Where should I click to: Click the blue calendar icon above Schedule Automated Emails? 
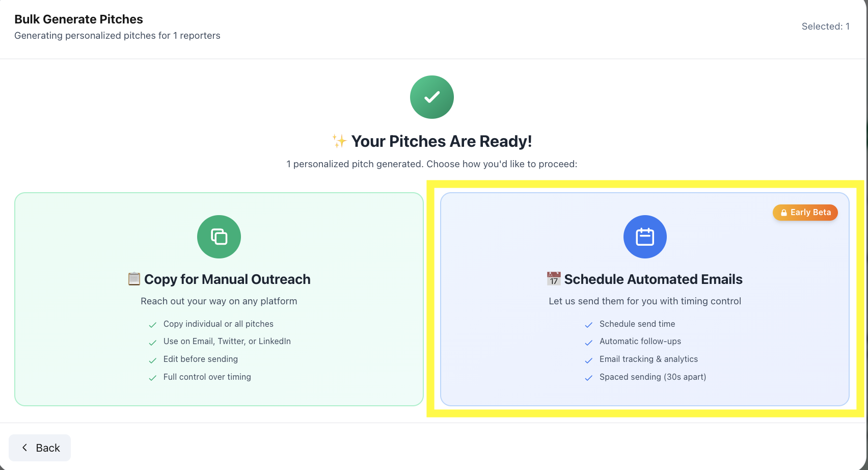coord(644,237)
